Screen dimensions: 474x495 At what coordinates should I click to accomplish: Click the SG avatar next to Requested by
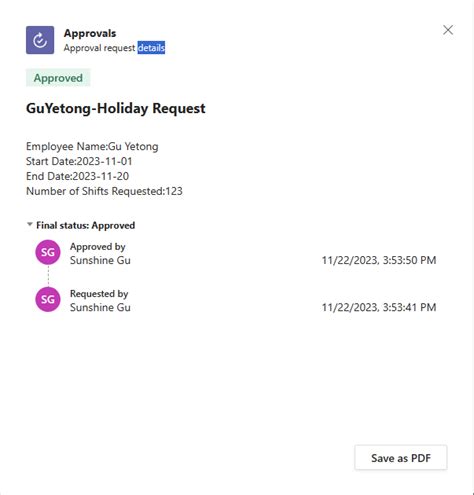coord(48,299)
